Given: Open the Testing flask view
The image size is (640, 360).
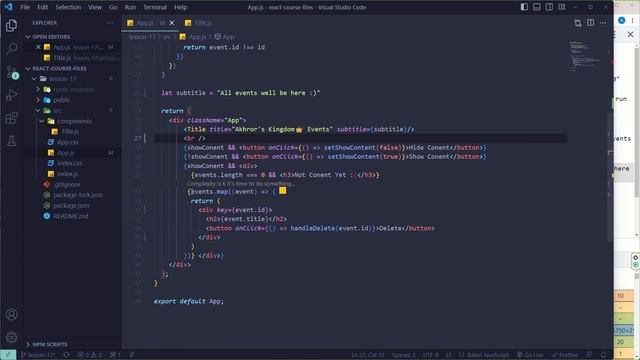Looking at the screenshot, I should coord(11,141).
